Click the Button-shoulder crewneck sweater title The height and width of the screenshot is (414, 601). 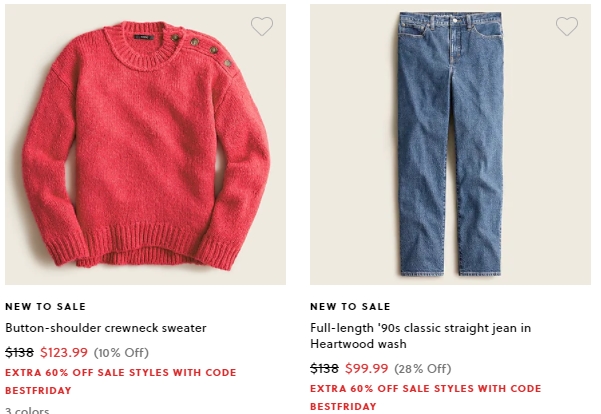106,328
